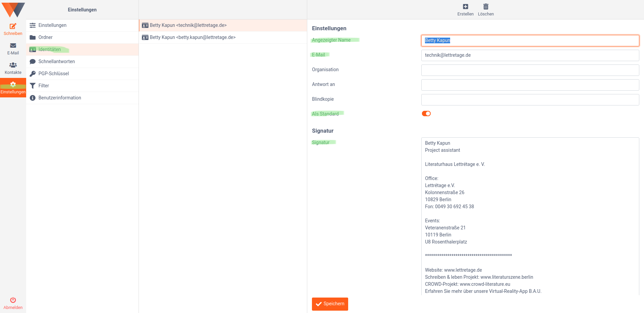This screenshot has height=313, width=644.
Task: Select identity Betty Kapun betty.kapun@lettretage.de
Action: coord(193,37)
